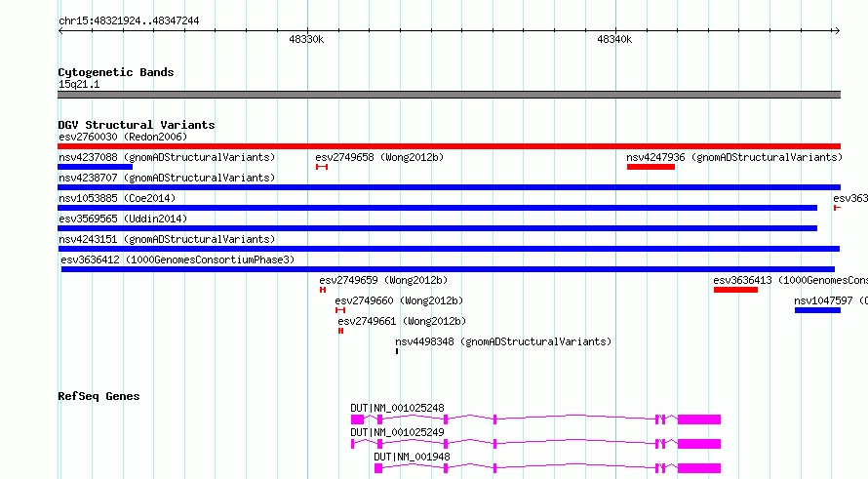
Task: Click the esv3569565 (Uddin2014) label
Action: click(123, 219)
